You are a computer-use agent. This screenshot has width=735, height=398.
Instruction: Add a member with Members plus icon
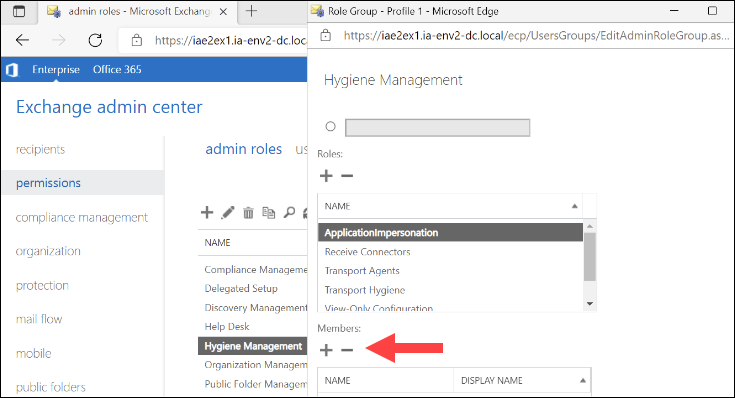pos(326,350)
